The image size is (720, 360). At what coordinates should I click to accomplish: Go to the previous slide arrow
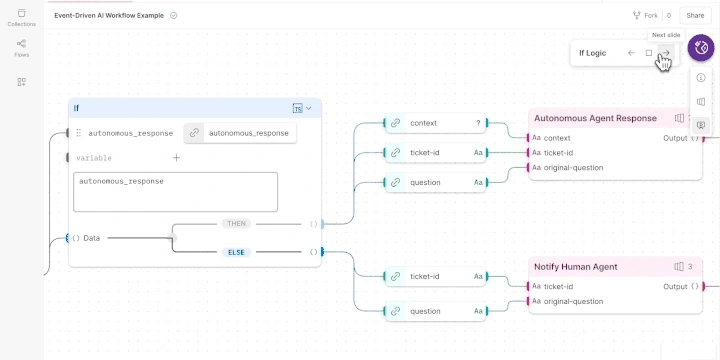(x=631, y=53)
